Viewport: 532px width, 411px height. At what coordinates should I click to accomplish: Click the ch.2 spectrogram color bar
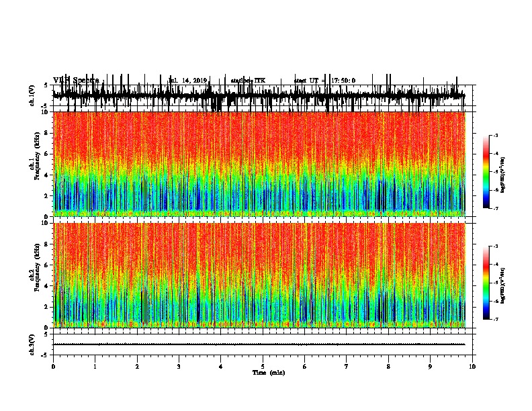486,283
